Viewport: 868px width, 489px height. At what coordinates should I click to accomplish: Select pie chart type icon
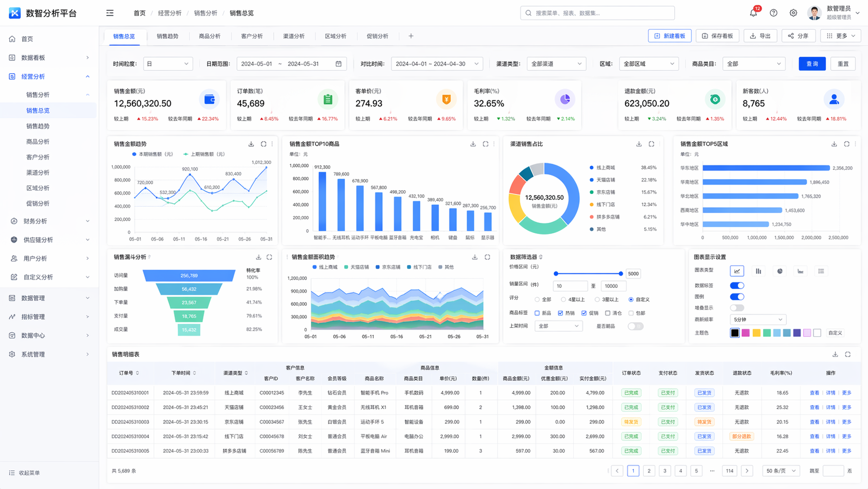click(780, 271)
